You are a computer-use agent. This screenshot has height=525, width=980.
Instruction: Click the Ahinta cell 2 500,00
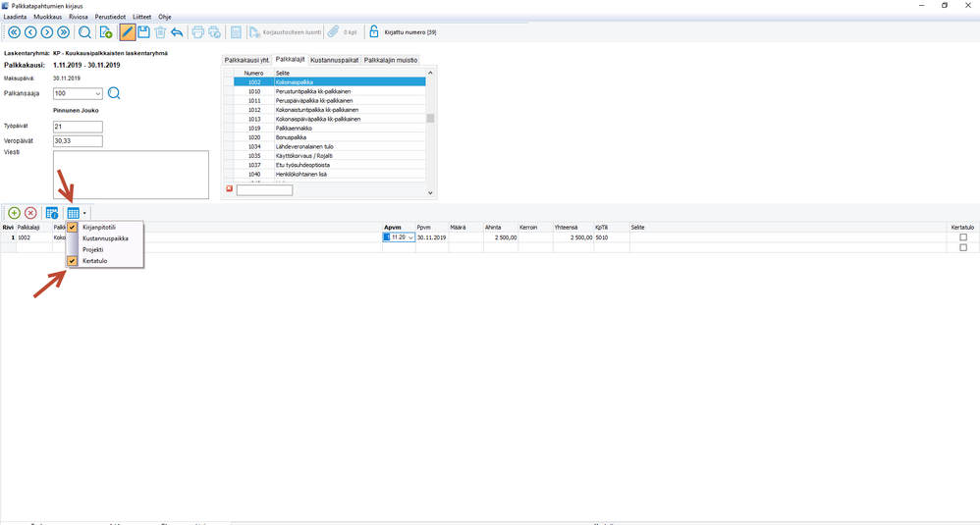[x=501, y=237]
